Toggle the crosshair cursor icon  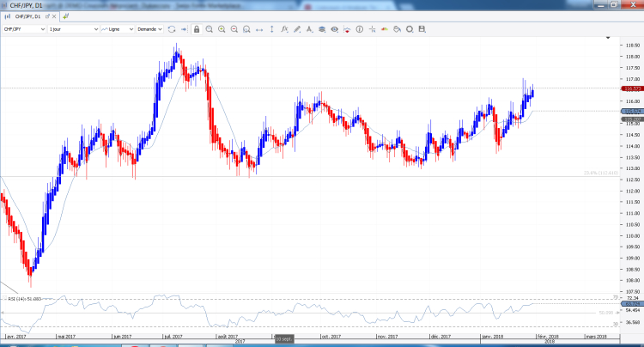(x=372, y=29)
